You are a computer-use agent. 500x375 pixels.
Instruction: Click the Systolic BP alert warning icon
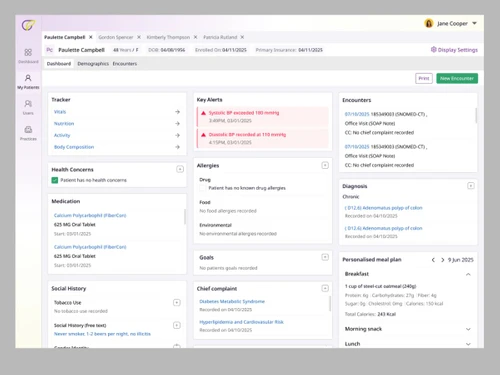pos(203,113)
